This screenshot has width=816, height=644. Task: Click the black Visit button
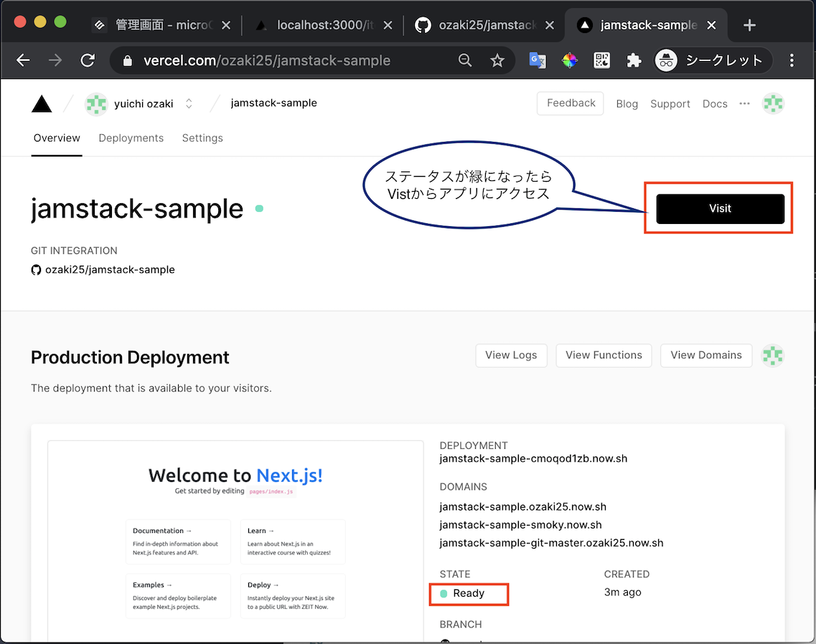[720, 209]
